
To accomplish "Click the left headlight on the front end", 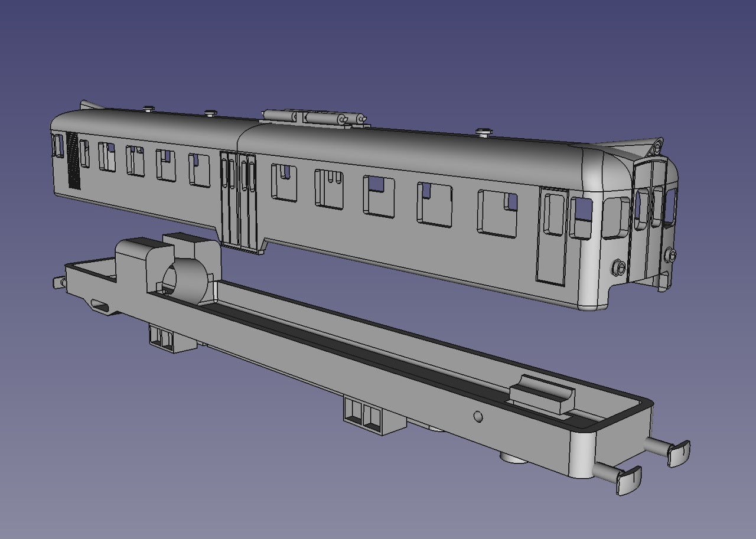I will point(618,267).
